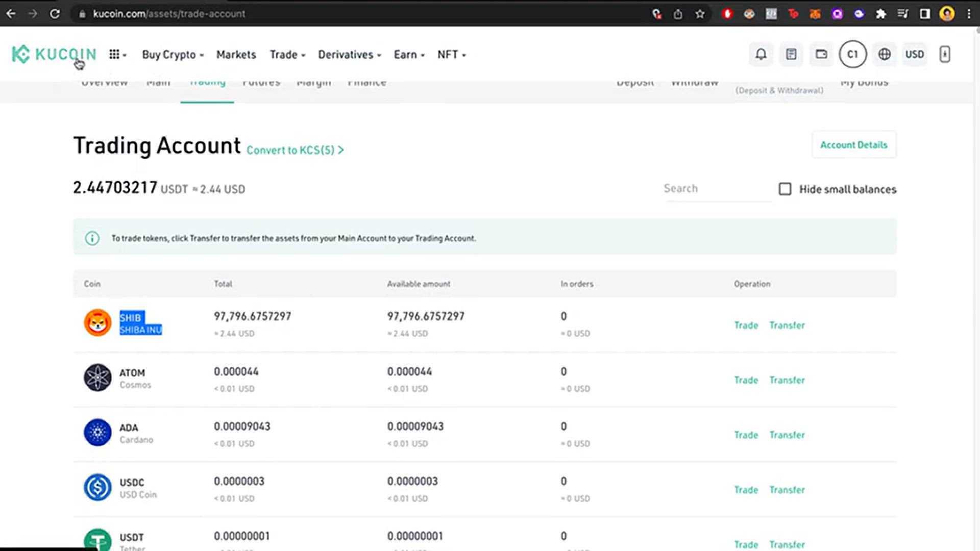The image size is (980, 551).
Task: Click the Account Details button
Action: (x=853, y=145)
